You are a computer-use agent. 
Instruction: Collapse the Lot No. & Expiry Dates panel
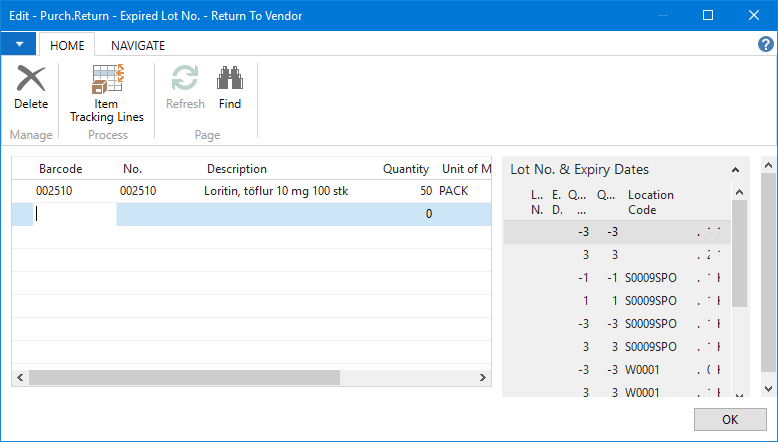click(x=735, y=169)
